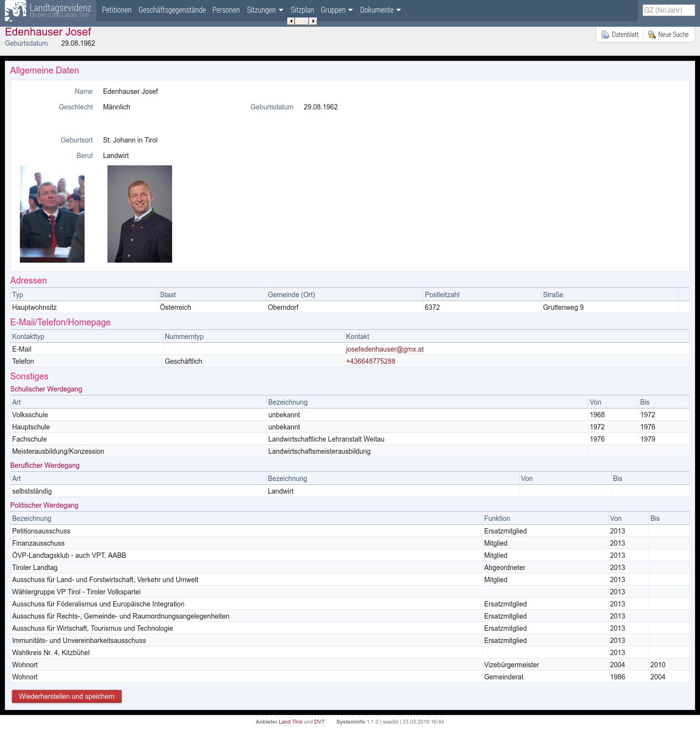Select the Finanzausschuss row
The height and width of the screenshot is (729, 700).
350,543
